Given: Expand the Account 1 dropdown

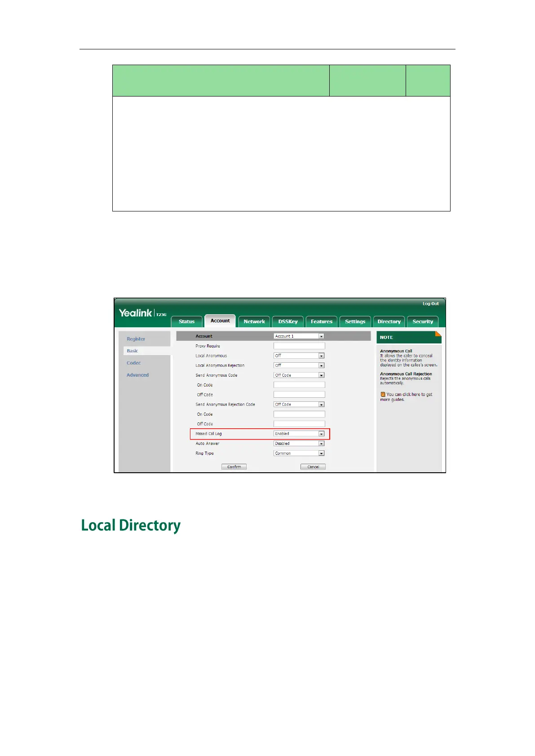Looking at the screenshot, I should click(299, 336).
